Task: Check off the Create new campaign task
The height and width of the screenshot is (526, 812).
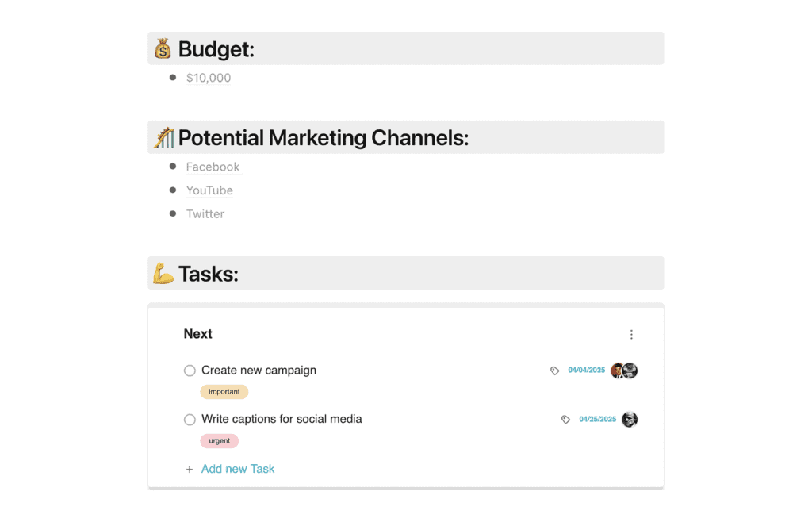Action: (190, 370)
